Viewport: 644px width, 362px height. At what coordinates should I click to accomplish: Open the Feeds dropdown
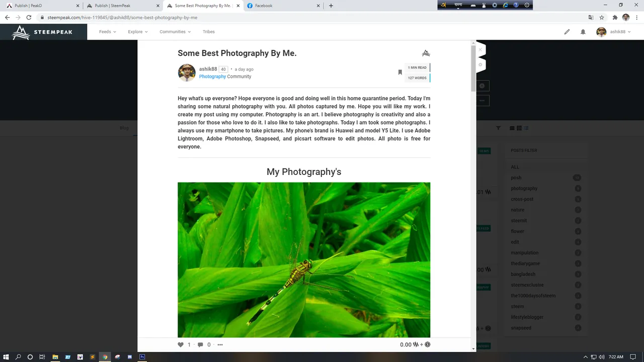[107, 32]
